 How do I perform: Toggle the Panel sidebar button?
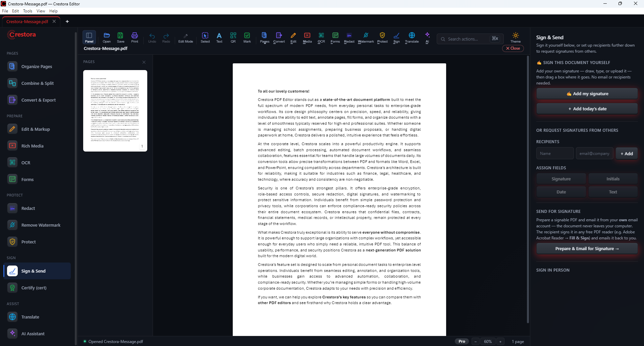[89, 37]
